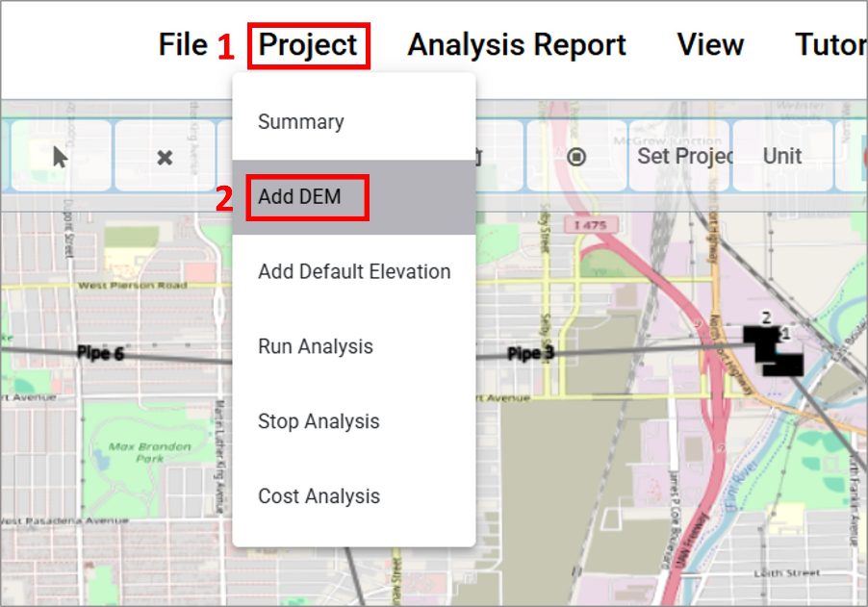The height and width of the screenshot is (607, 868).
Task: Click node 2 on the map
Action: click(766, 318)
